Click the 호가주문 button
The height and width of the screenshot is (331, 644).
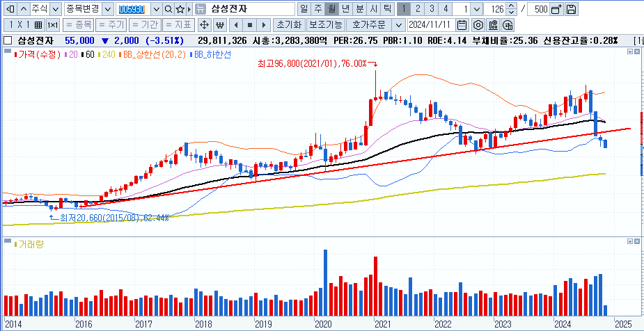coord(368,25)
